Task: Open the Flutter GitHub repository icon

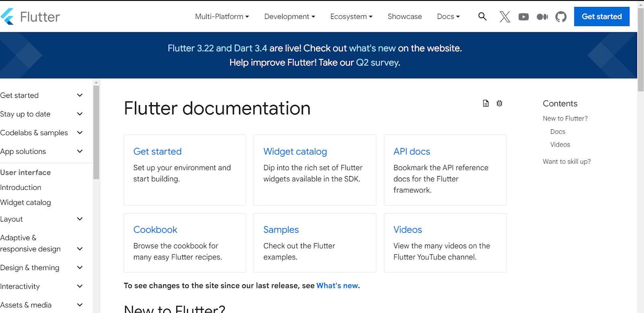Action: click(x=561, y=17)
